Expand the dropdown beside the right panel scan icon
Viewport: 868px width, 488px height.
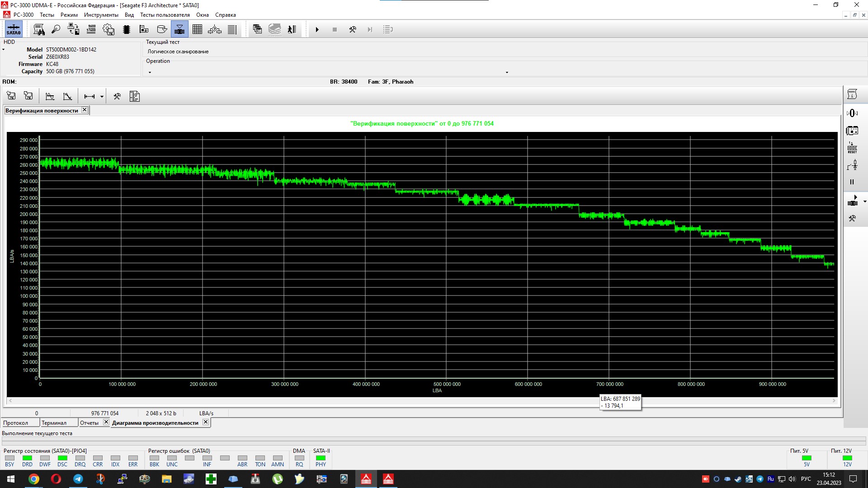(x=864, y=202)
